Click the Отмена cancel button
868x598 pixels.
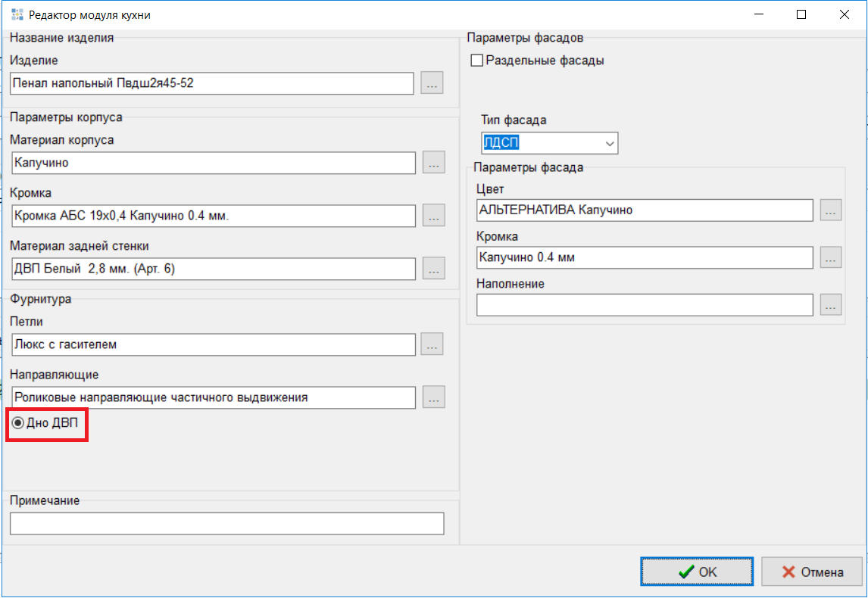click(x=812, y=572)
